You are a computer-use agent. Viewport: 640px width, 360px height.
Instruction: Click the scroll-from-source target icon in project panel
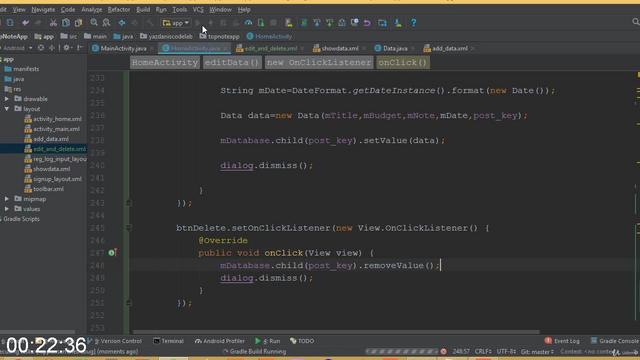[41, 48]
